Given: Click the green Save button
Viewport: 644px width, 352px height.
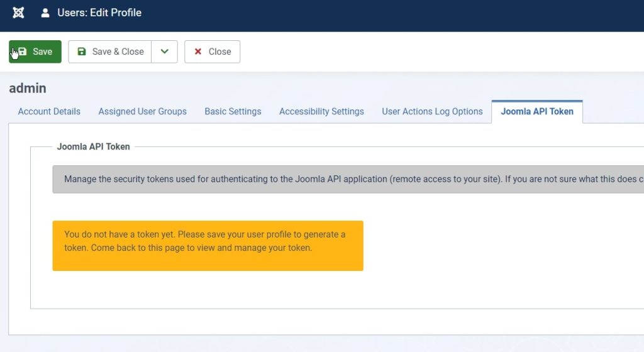Looking at the screenshot, I should pyautogui.click(x=35, y=52).
